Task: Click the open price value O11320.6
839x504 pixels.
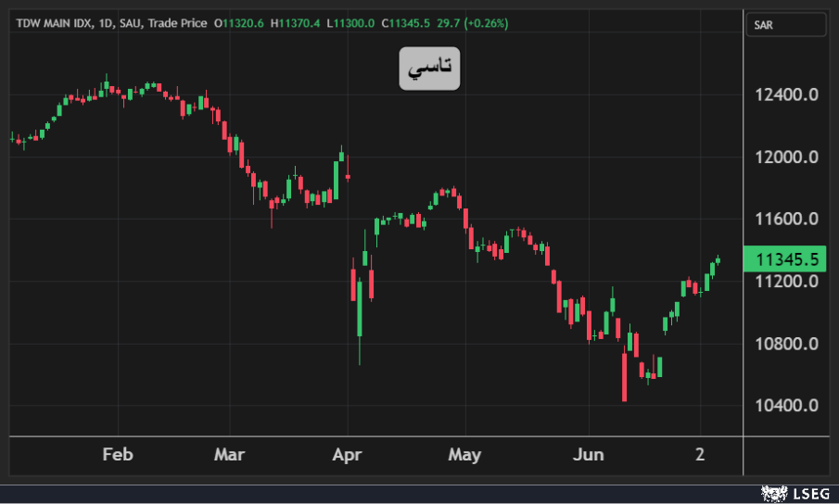Action: pos(237,23)
